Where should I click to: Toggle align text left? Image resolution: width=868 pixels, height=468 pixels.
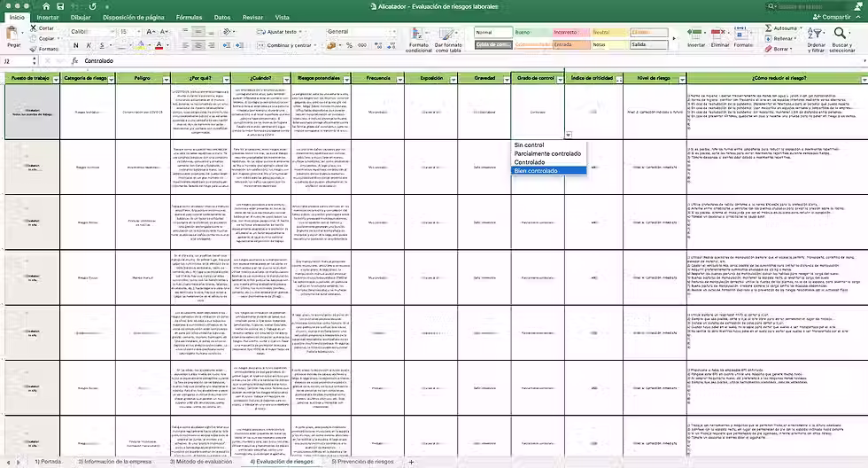point(185,45)
